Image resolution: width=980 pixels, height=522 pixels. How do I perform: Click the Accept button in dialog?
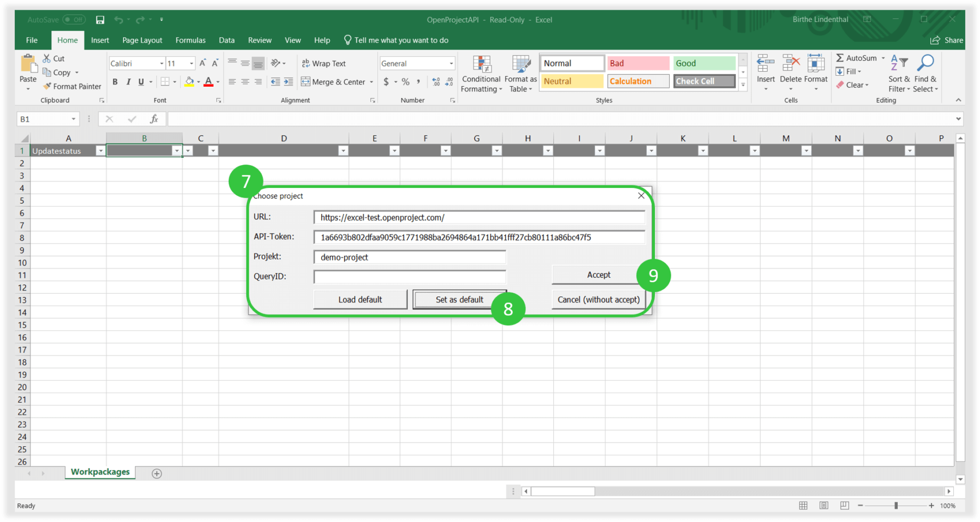598,275
